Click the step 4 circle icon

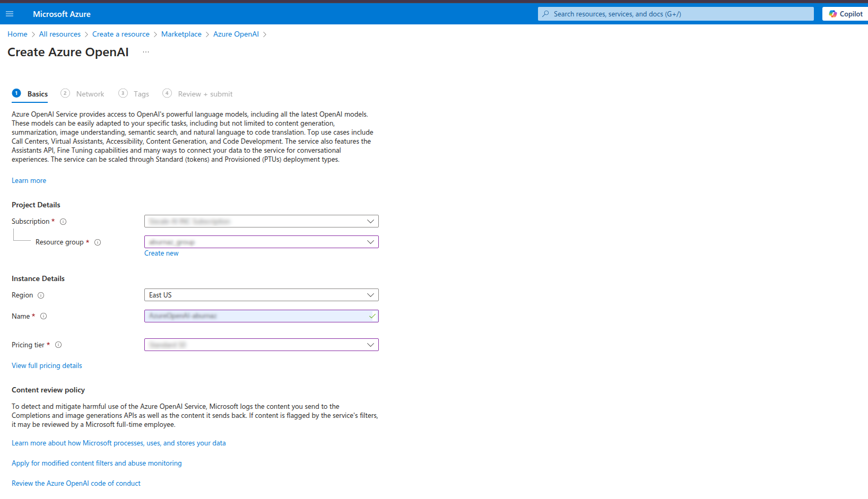[167, 93]
